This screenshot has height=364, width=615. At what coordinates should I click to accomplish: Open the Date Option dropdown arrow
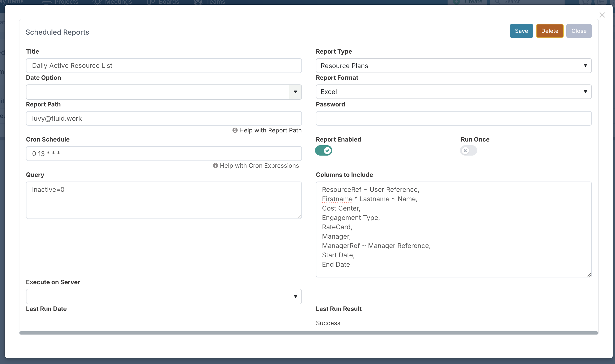295,92
